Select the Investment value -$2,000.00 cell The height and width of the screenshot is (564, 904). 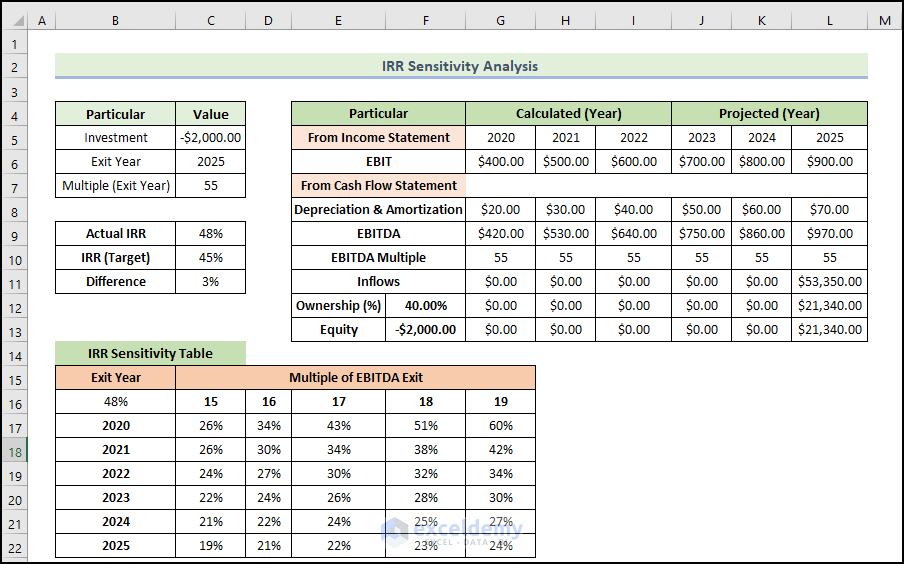point(210,138)
